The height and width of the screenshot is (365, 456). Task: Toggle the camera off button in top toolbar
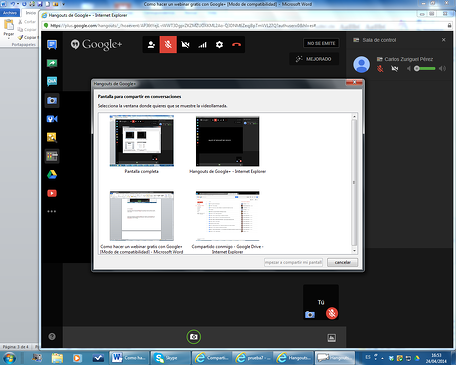coord(185,45)
